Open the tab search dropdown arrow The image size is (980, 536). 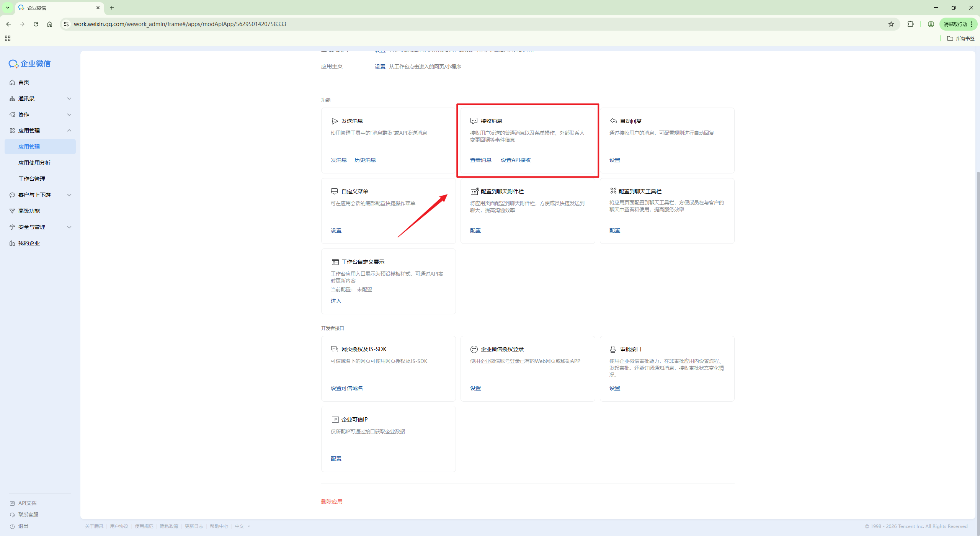pos(8,8)
